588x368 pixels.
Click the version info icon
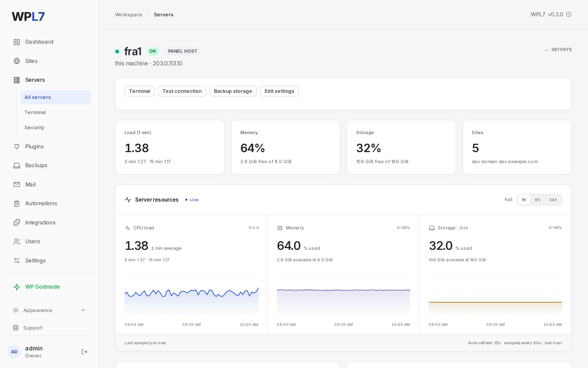tap(569, 15)
